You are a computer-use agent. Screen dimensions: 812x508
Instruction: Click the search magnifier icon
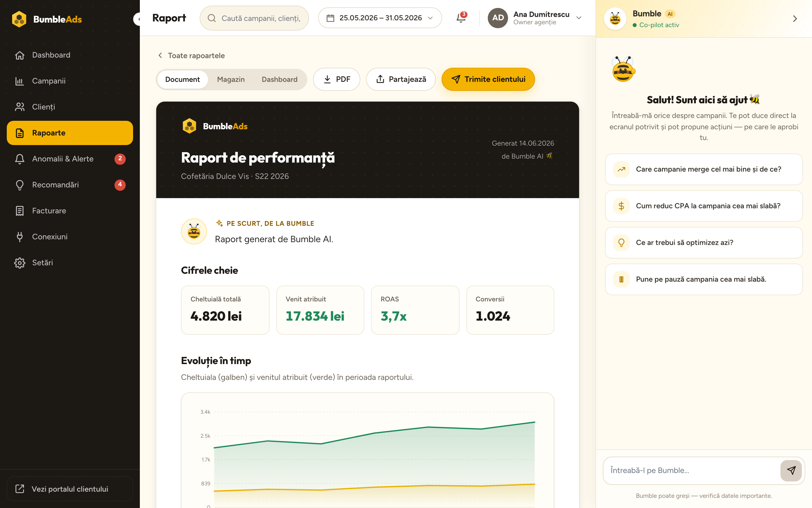pos(212,18)
